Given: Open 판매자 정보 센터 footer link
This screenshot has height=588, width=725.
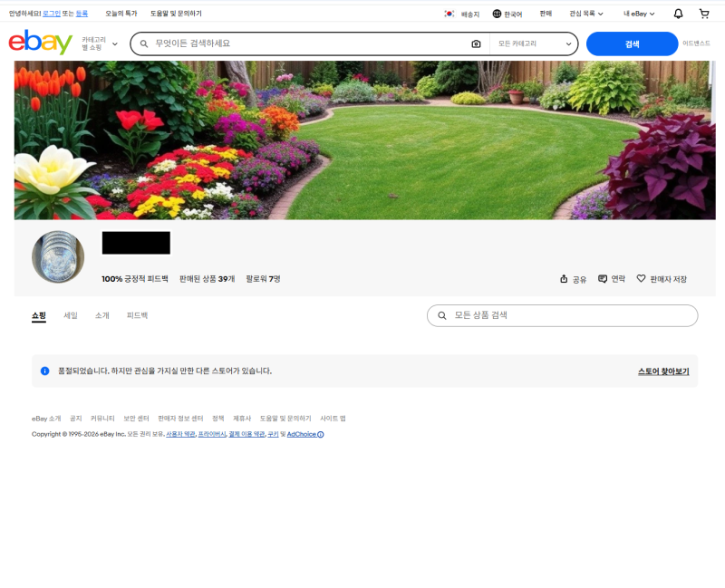Looking at the screenshot, I should (x=180, y=419).
